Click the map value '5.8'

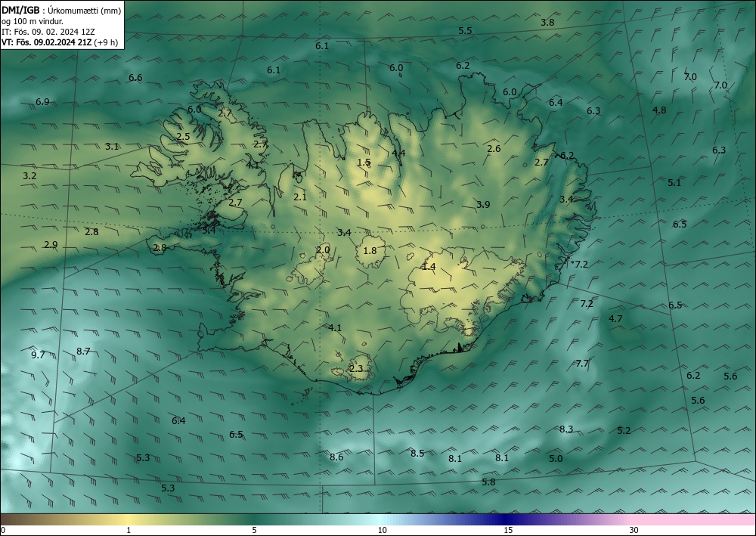(x=488, y=482)
